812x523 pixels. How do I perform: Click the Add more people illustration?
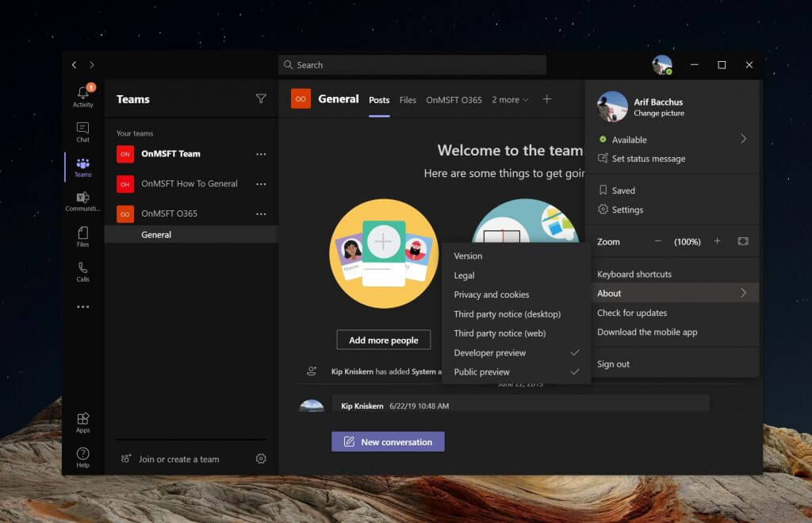[384, 253]
